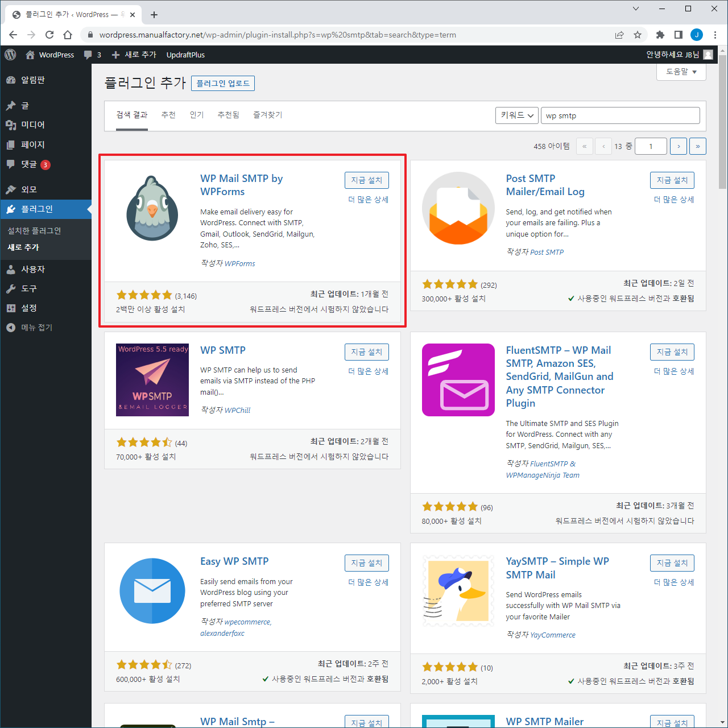Install the Easy WP SMTP plugin

click(367, 563)
